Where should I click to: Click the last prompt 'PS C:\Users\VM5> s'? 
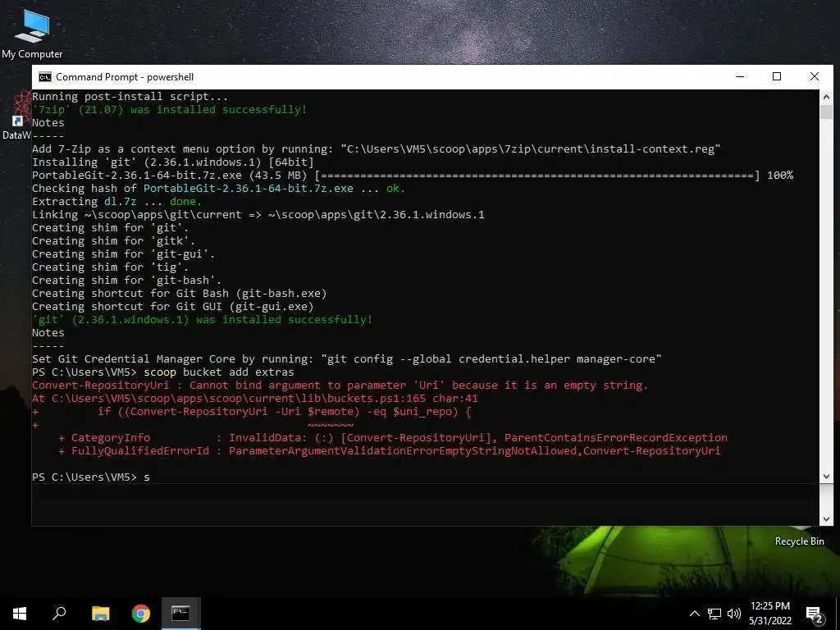91,477
